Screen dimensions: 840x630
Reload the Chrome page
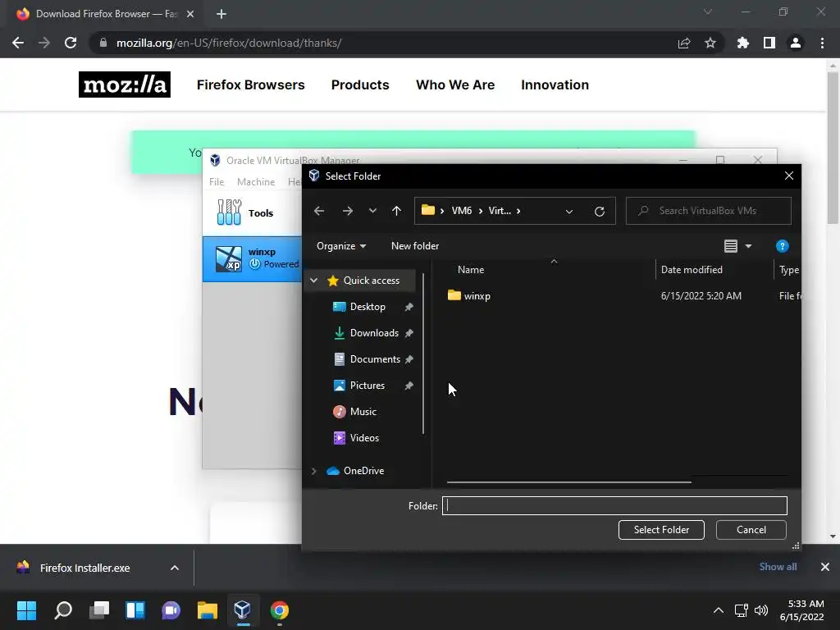[x=71, y=43]
